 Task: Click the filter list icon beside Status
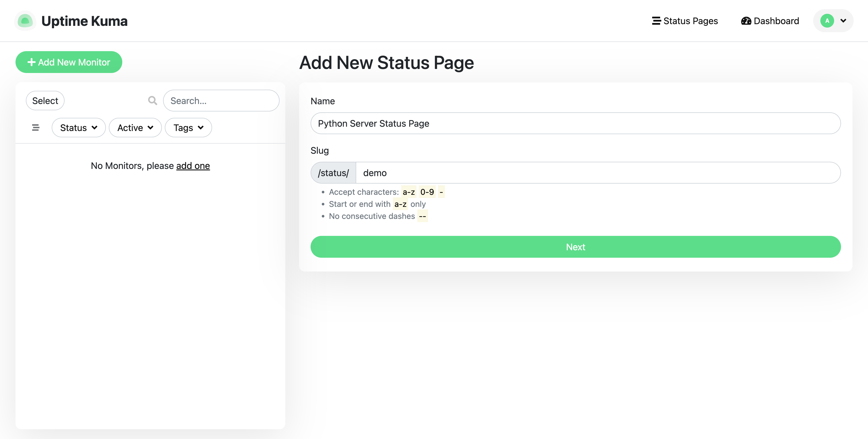pyautogui.click(x=35, y=128)
